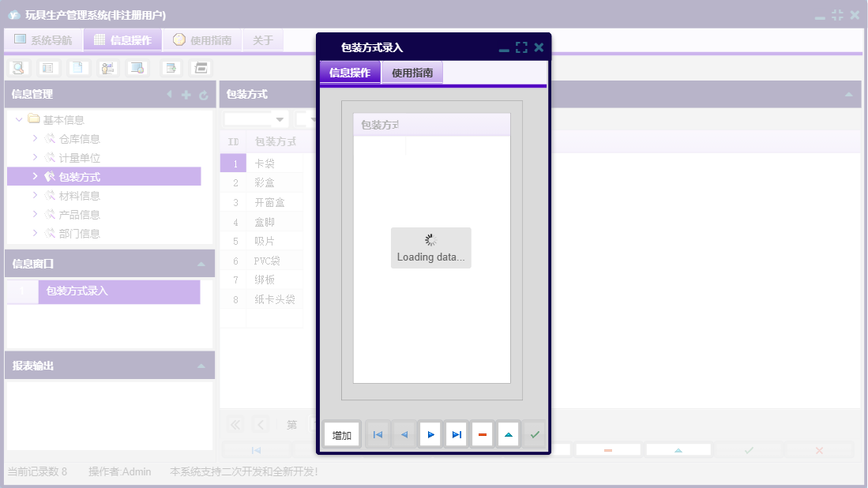Select 包装方式录入 in 信息窗口 list

[119, 291]
